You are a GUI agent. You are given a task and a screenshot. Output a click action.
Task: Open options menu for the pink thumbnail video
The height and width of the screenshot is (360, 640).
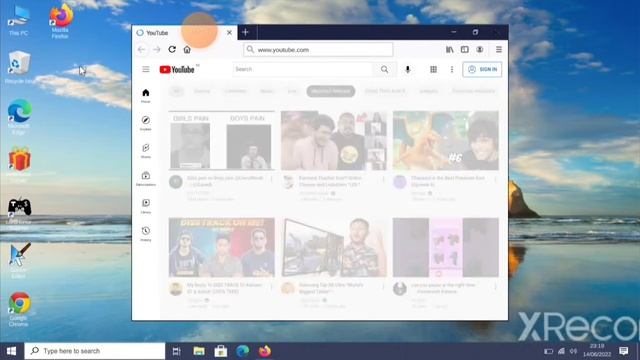[x=496, y=286]
